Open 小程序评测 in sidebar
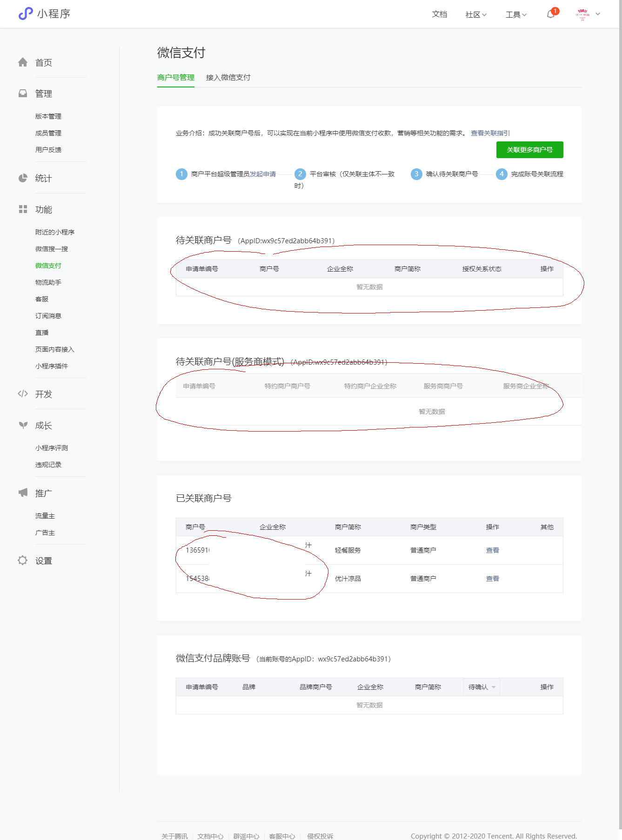This screenshot has height=840, width=622. [52, 448]
